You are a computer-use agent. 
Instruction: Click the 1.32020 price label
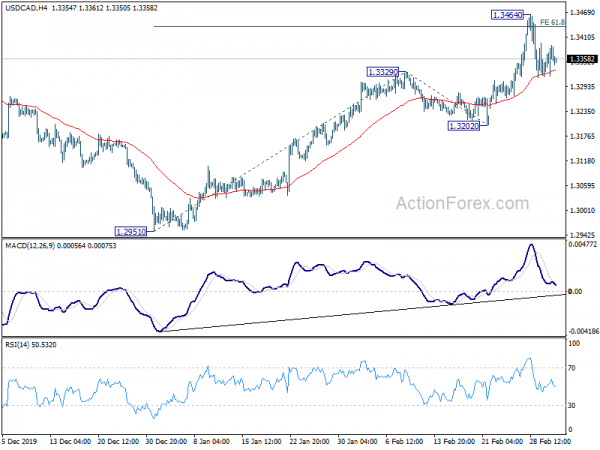pos(463,126)
